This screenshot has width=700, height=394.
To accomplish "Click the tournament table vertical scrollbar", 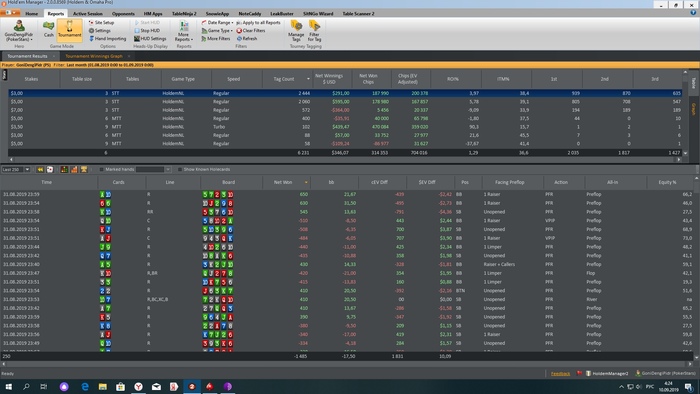I will click(x=685, y=112).
